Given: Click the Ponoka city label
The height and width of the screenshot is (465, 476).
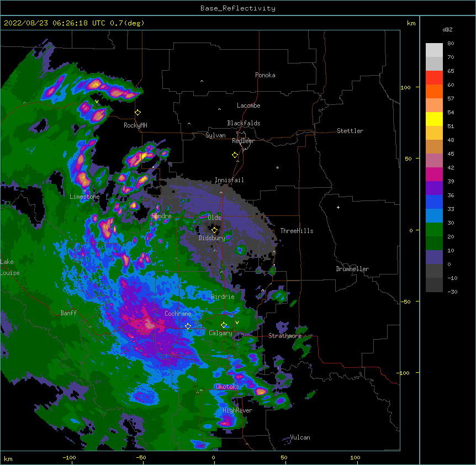Looking at the screenshot, I should (265, 75).
